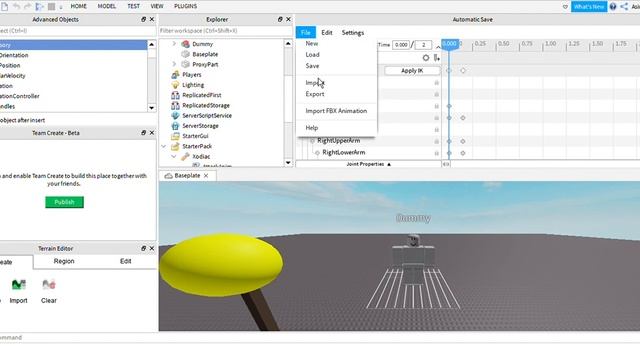Click the timeline zoom handle below the lock column
640x360 pixels.
pyautogui.click(x=446, y=164)
